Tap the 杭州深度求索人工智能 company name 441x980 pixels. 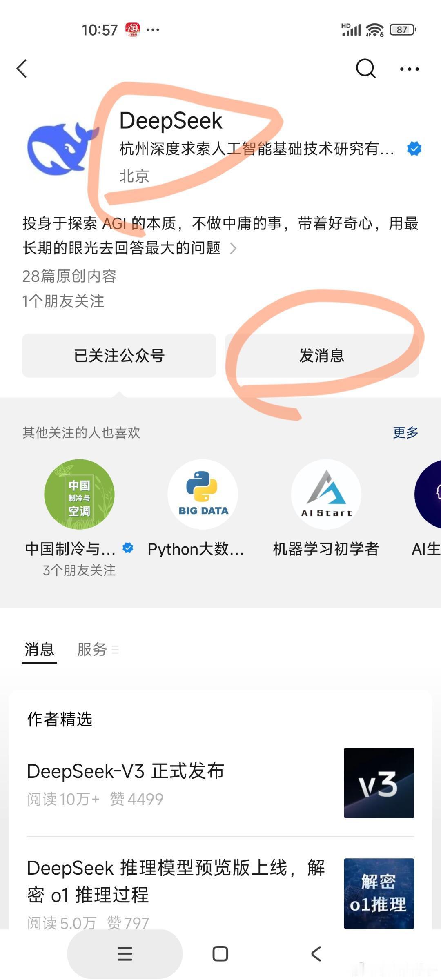click(x=257, y=149)
